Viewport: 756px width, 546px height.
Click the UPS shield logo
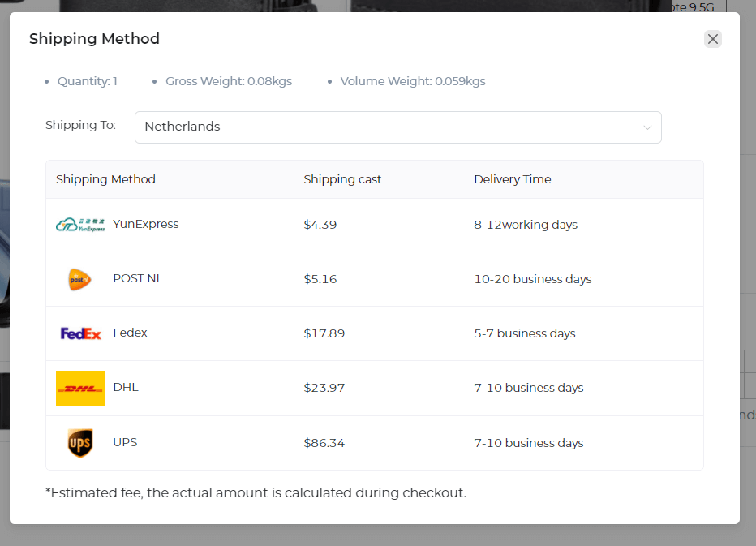79,442
